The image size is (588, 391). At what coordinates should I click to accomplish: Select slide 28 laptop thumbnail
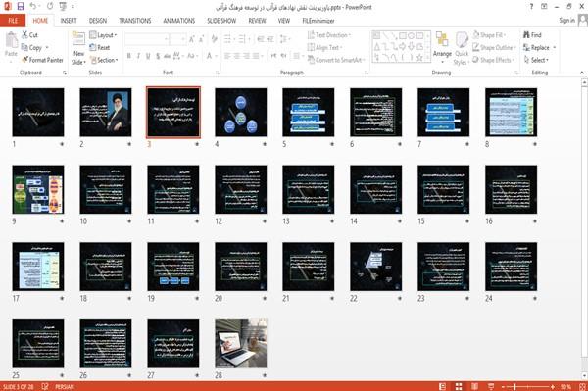(x=241, y=343)
